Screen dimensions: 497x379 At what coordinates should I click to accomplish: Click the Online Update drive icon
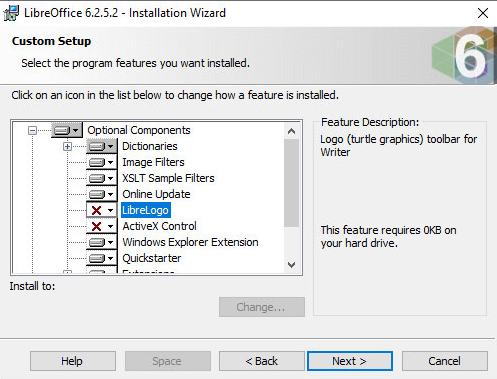101,194
